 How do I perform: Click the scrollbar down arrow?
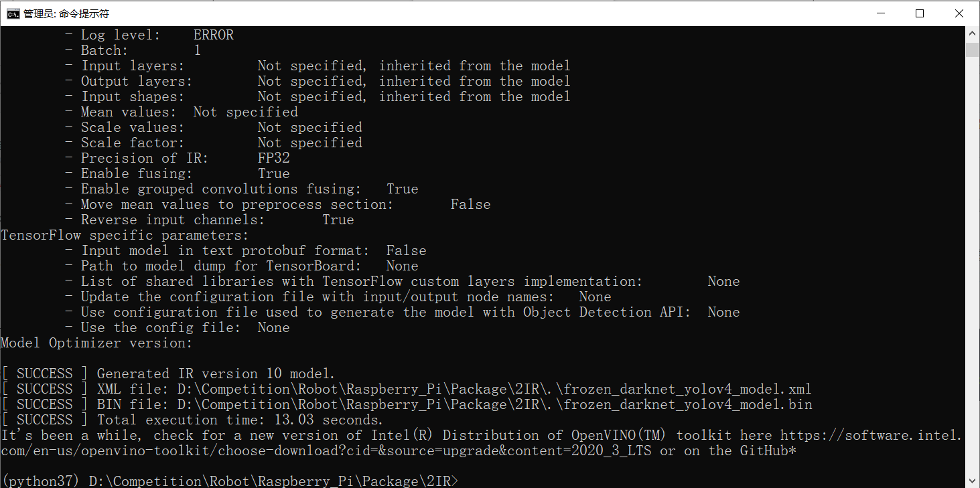point(973,478)
